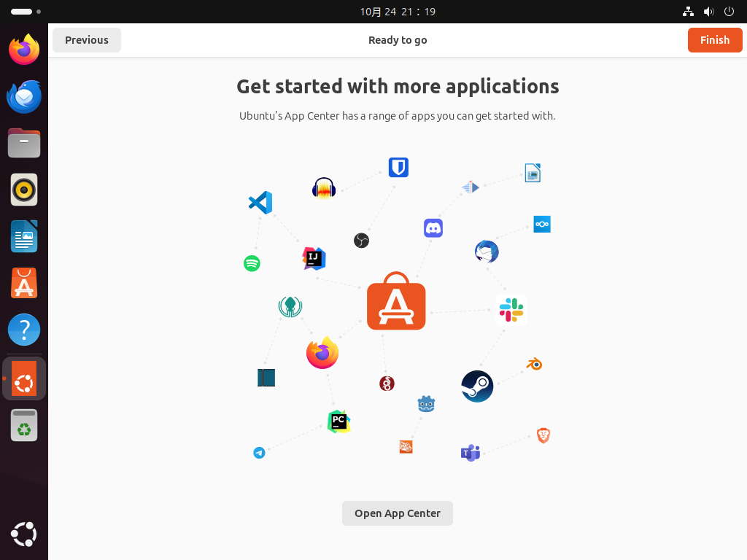
Task: Click the OBS Studio icon
Action: point(361,241)
